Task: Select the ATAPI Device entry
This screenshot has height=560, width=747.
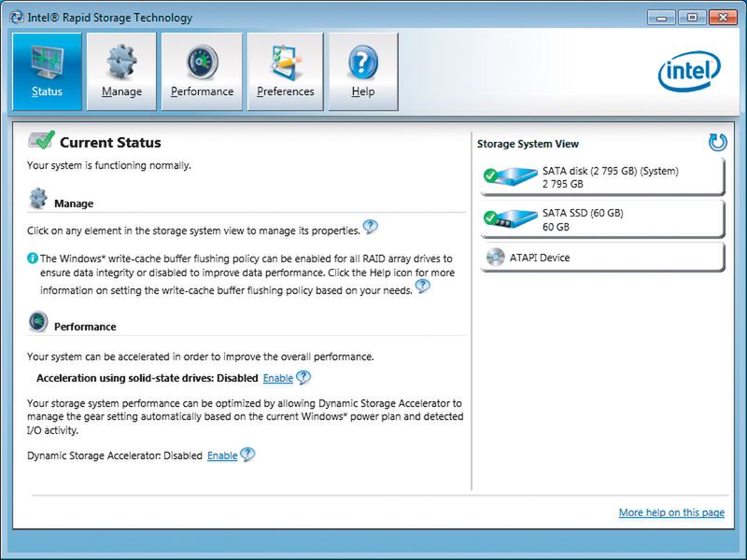Action: [x=602, y=258]
